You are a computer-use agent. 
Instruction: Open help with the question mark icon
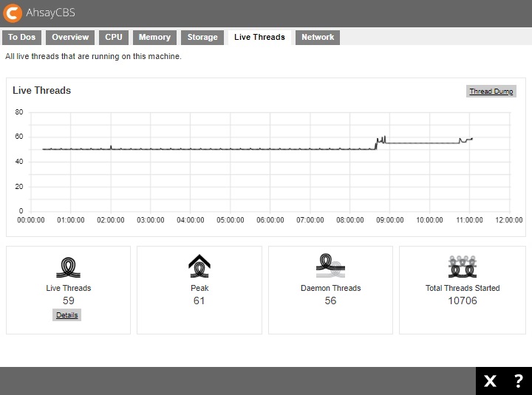[518, 381]
